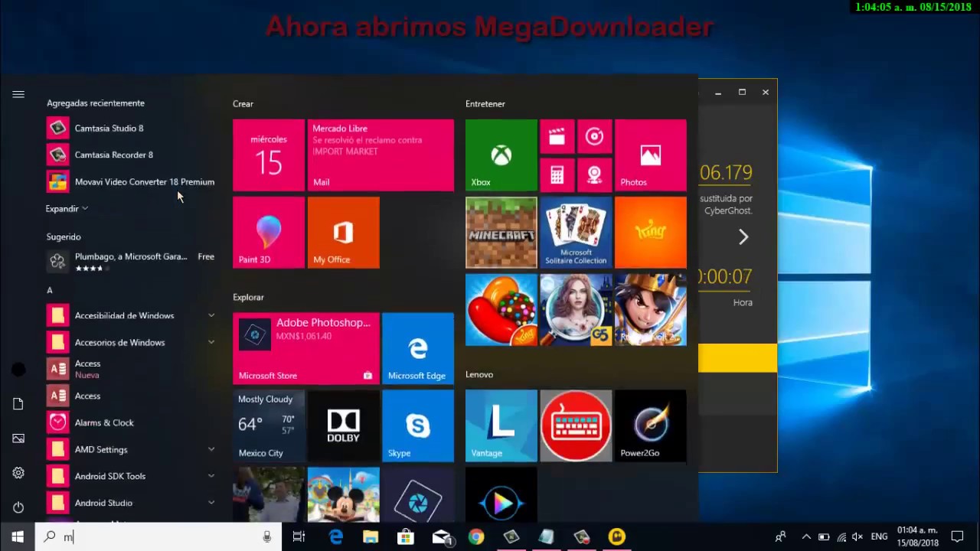Open CyberGhost icon on taskbar
The width and height of the screenshot is (980, 551).
pos(617,537)
